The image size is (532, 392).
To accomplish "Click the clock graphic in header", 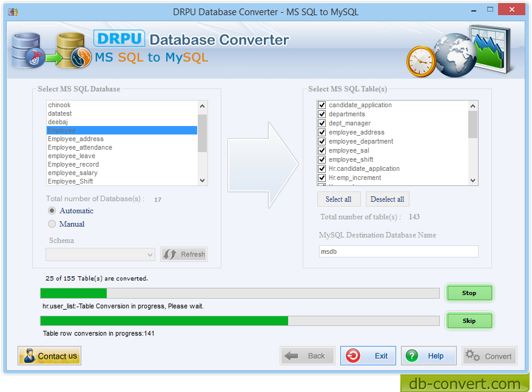I will pyautogui.click(x=421, y=62).
